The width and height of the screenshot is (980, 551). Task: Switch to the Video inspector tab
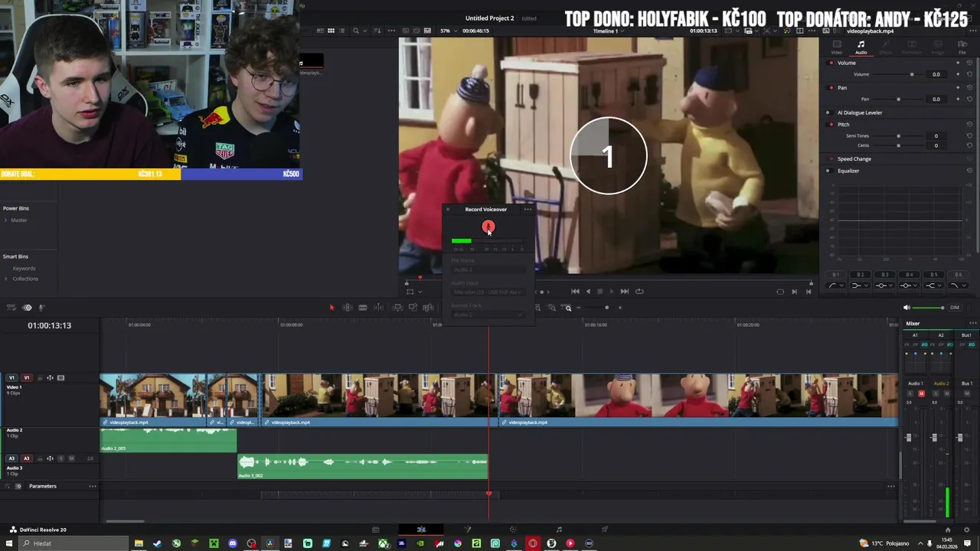click(x=837, y=47)
